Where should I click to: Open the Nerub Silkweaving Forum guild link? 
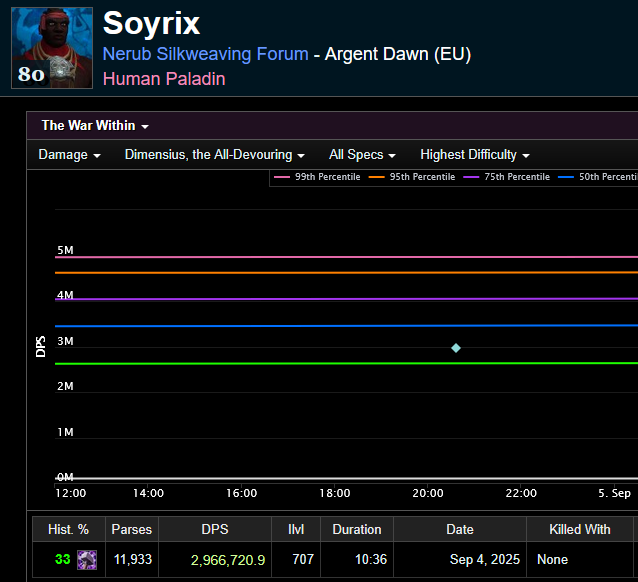click(205, 54)
